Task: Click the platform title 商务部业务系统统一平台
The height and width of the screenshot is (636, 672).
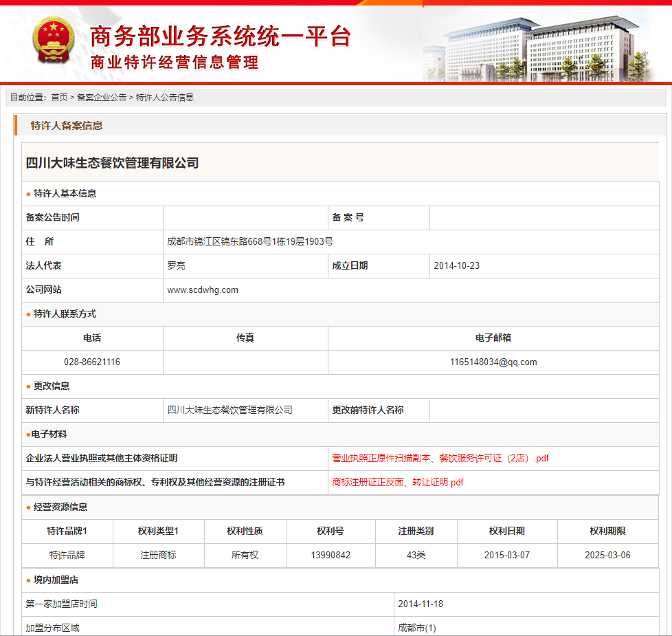Action: click(x=221, y=36)
